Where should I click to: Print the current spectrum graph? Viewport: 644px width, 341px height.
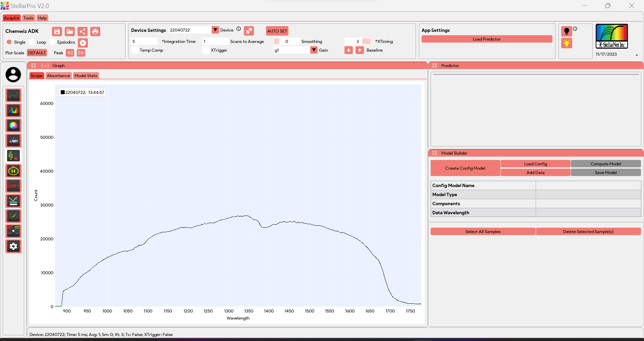[x=95, y=32]
